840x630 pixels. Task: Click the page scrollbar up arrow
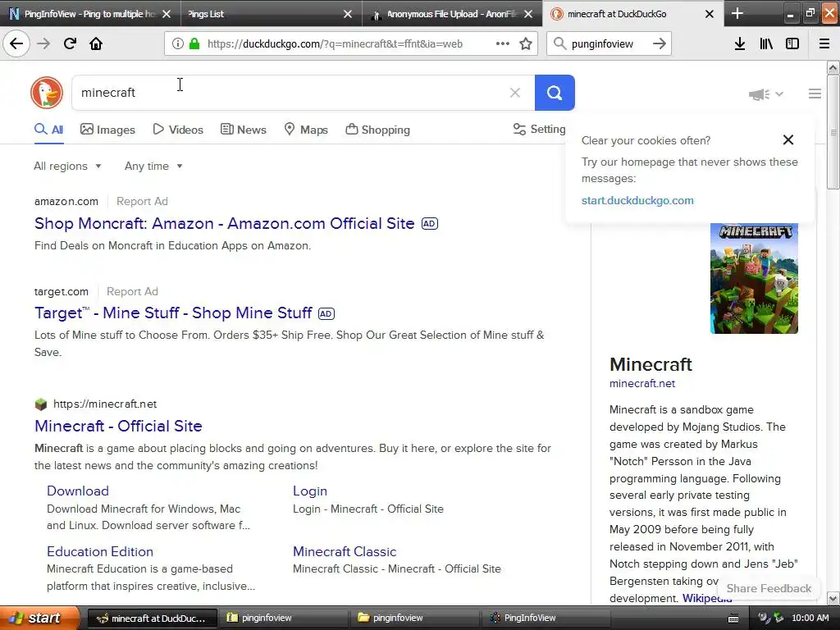point(833,67)
